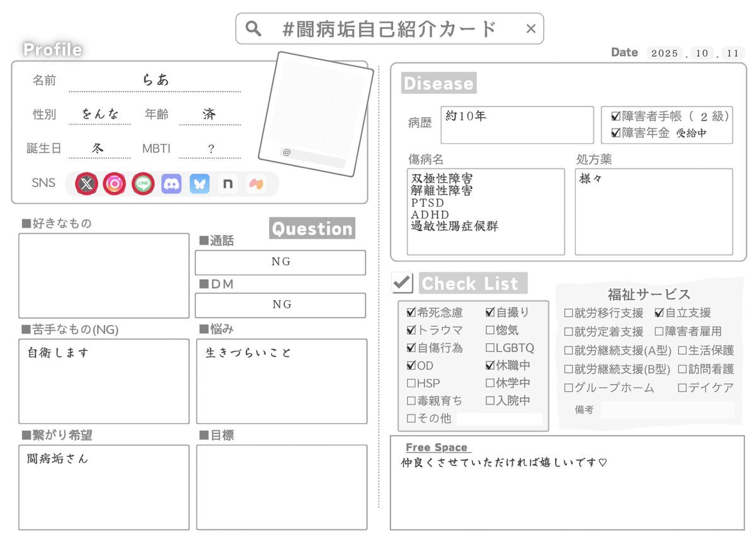The height and width of the screenshot is (540, 756).
Task: Check the 生活保護 checkbox
Action: (682, 351)
